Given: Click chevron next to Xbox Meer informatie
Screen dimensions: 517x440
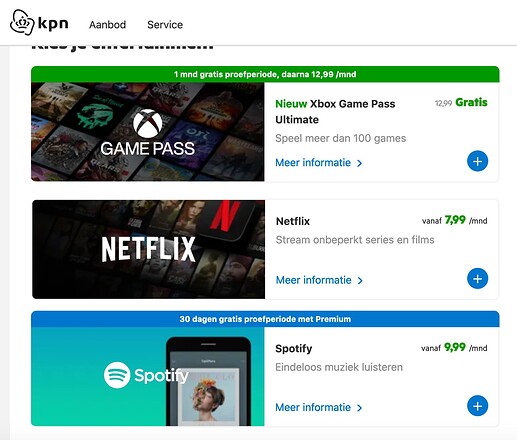Looking at the screenshot, I should (359, 163).
